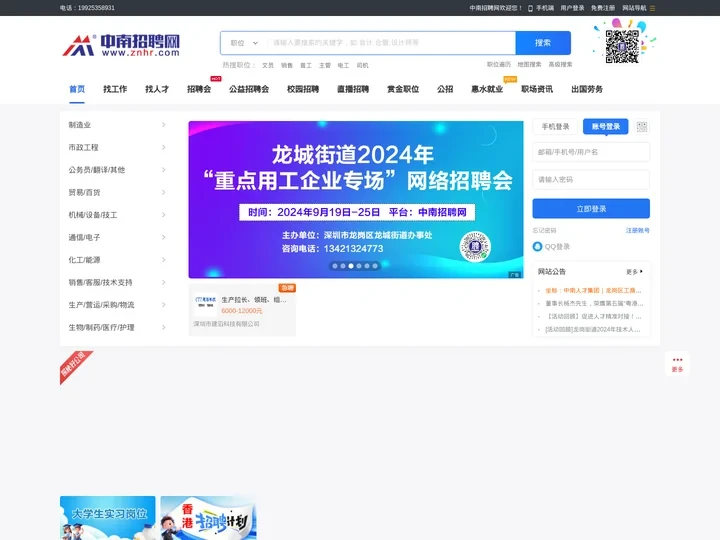The image size is (720, 540).
Task: Click the mobile phone icon beside 手机端
Action: (x=530, y=8)
